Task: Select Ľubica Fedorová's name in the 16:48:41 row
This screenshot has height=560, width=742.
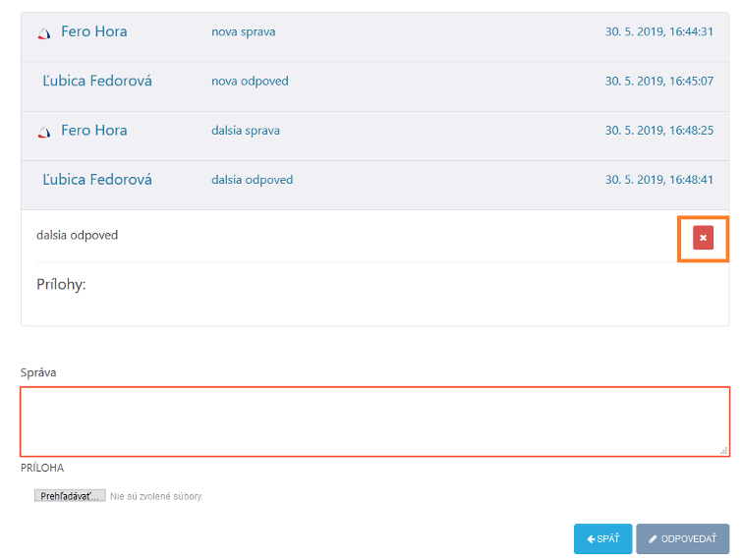Action: tap(97, 179)
